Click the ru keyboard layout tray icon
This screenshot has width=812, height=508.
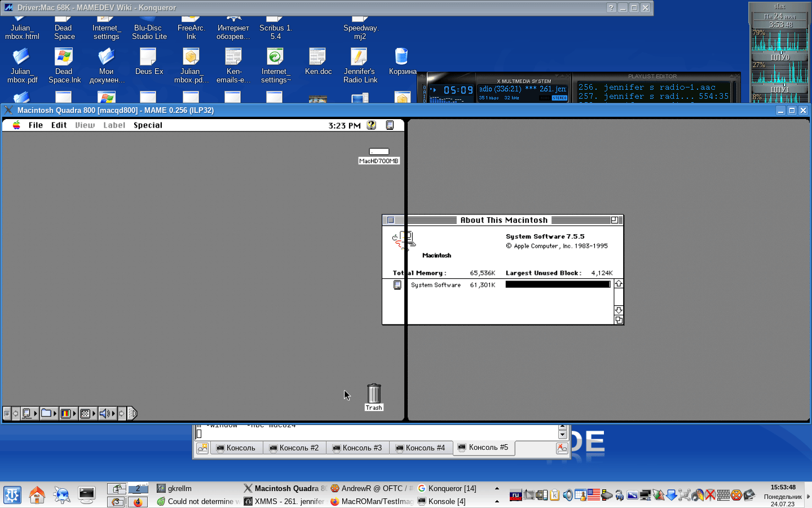coord(515,496)
